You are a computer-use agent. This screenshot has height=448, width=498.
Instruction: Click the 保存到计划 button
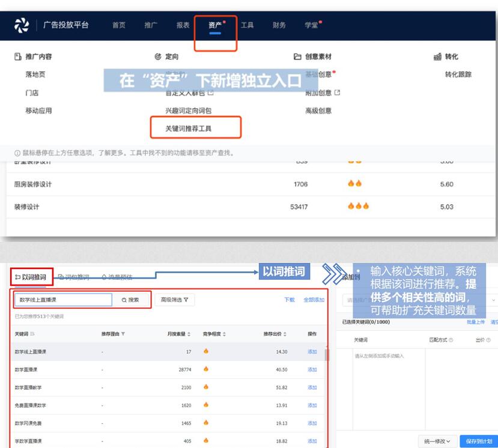pos(479,441)
